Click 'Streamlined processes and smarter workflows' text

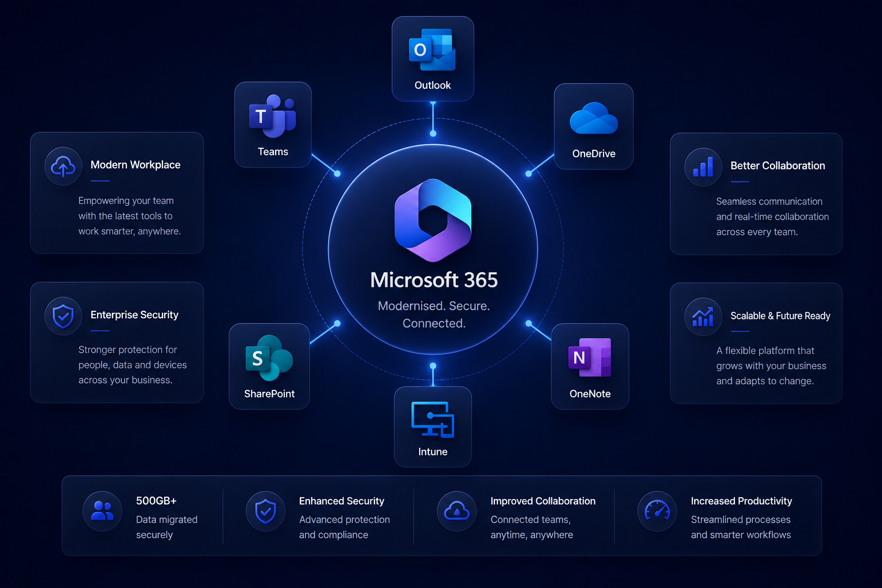click(x=741, y=527)
